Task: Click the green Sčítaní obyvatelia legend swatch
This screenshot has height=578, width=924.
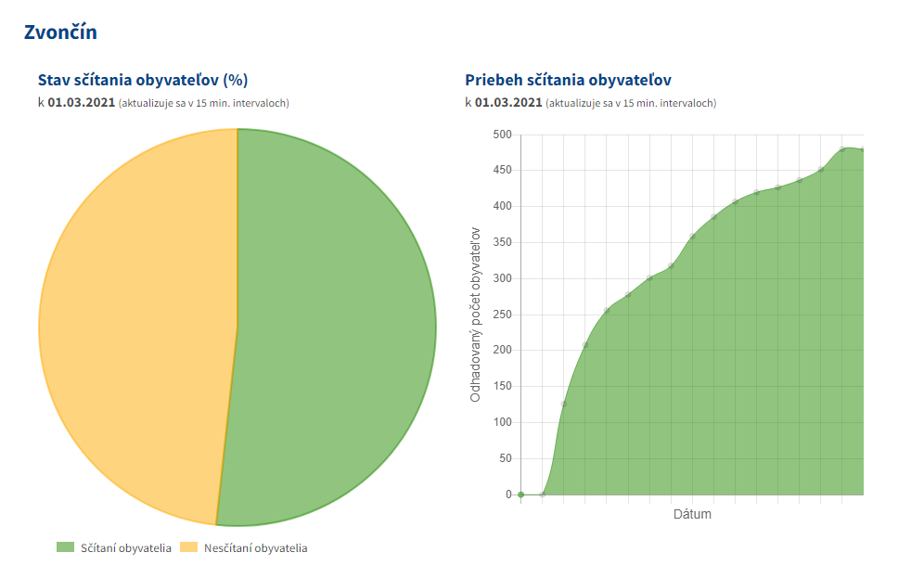Action: (x=65, y=547)
